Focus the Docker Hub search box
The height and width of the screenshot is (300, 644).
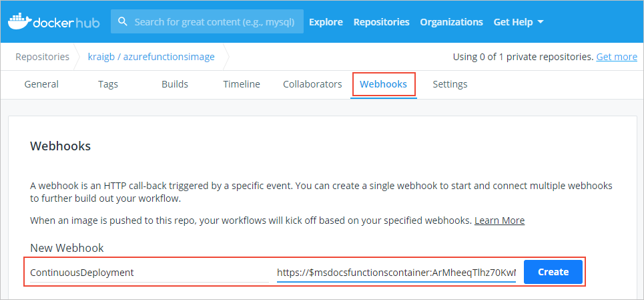(214, 21)
